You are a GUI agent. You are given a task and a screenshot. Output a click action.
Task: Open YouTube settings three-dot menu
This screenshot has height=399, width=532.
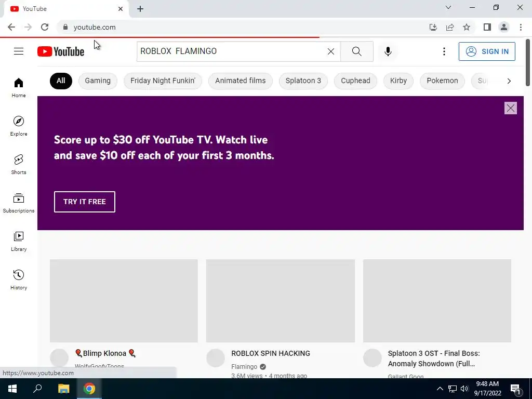(444, 51)
